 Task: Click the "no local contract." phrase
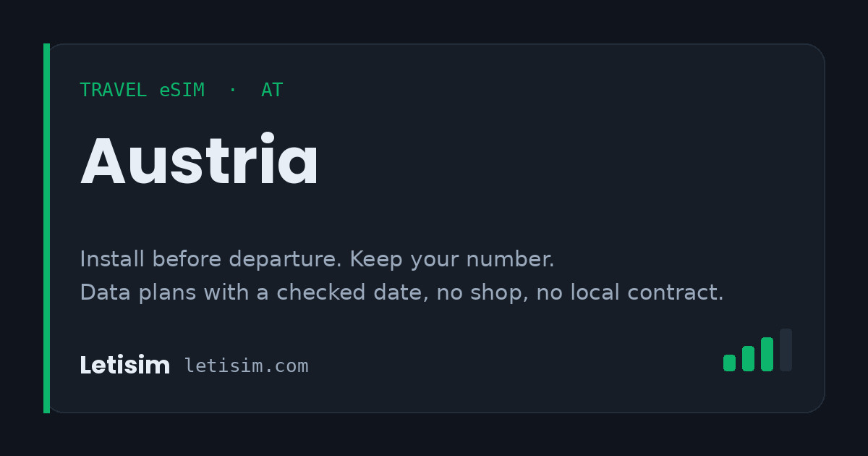630,292
